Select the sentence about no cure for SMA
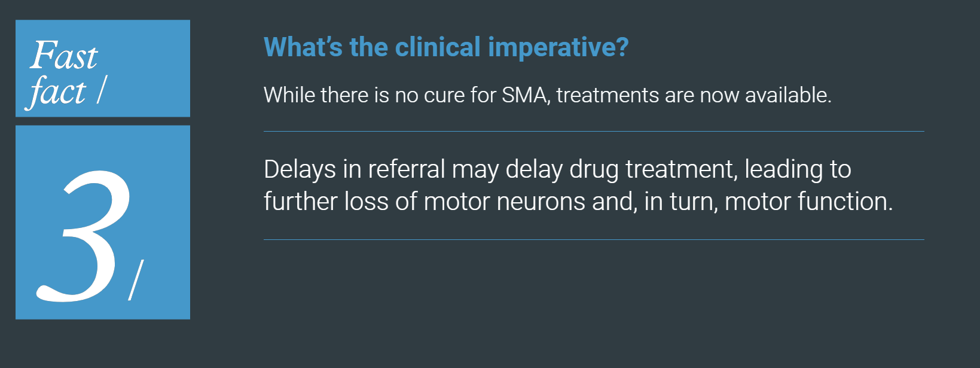 (x=547, y=95)
